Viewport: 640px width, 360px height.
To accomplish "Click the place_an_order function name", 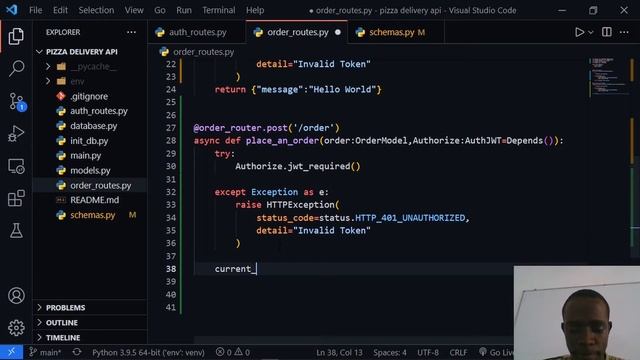I will pyautogui.click(x=282, y=140).
